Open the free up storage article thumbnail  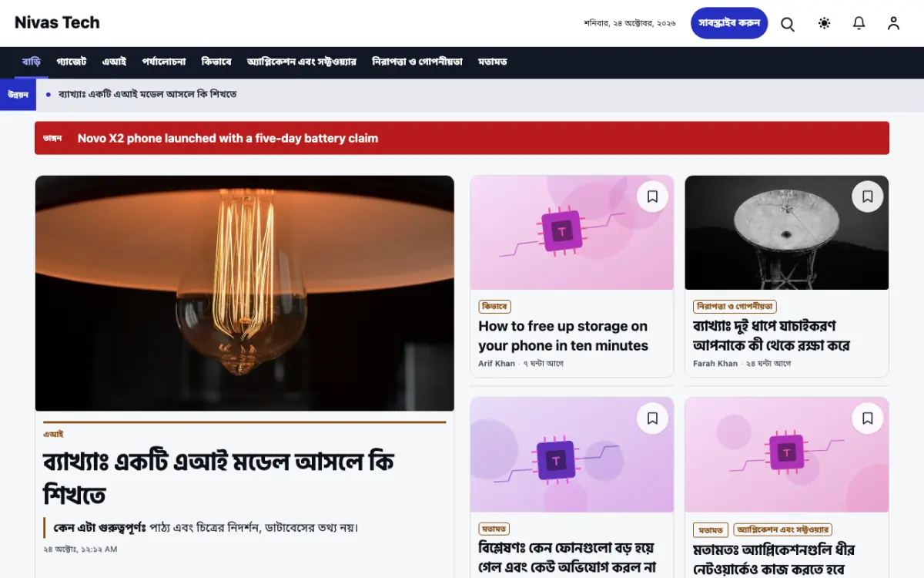click(572, 233)
